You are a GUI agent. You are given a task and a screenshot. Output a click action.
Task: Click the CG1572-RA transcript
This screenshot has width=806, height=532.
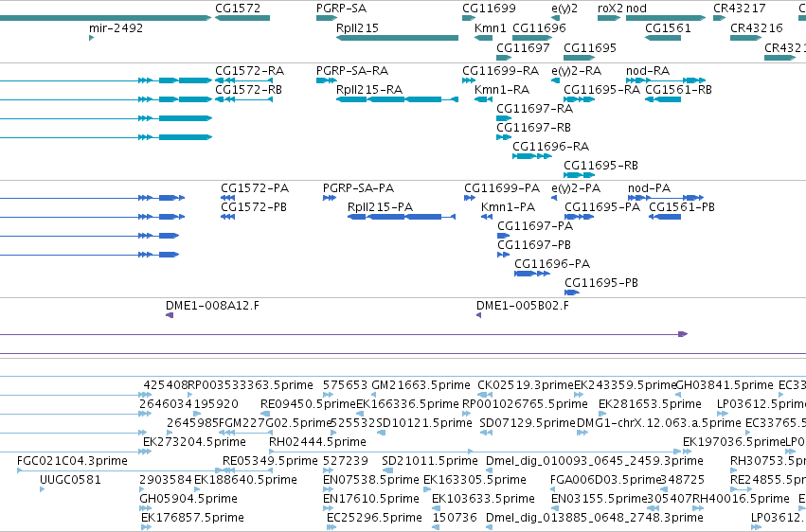point(243,80)
